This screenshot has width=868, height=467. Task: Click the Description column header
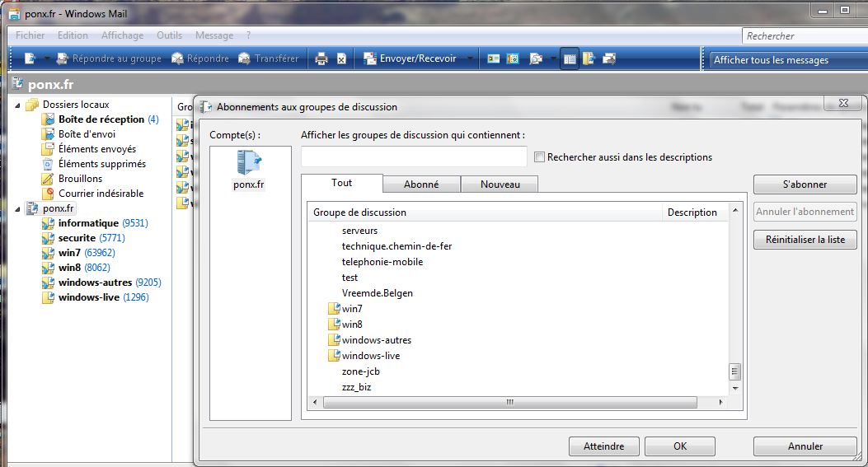695,212
